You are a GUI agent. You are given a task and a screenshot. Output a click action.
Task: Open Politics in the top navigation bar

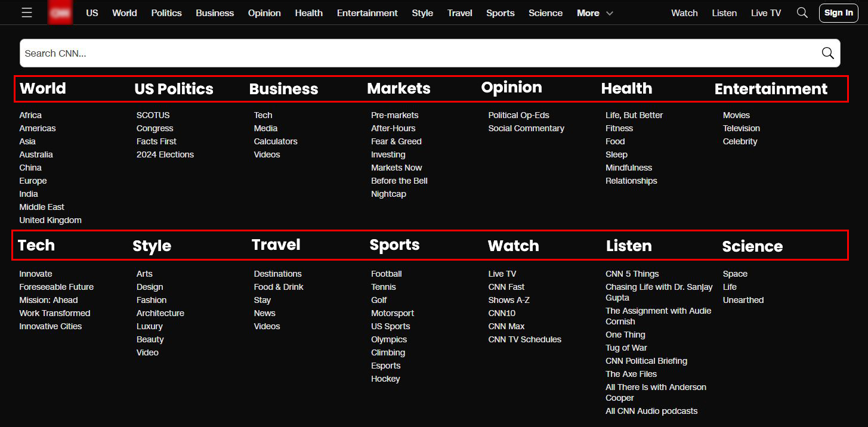pyautogui.click(x=166, y=13)
